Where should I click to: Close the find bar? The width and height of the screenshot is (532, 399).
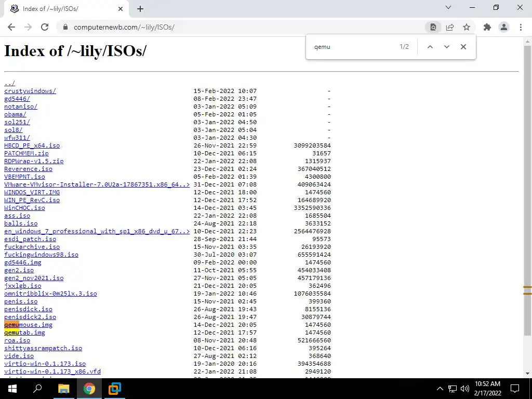463,47
